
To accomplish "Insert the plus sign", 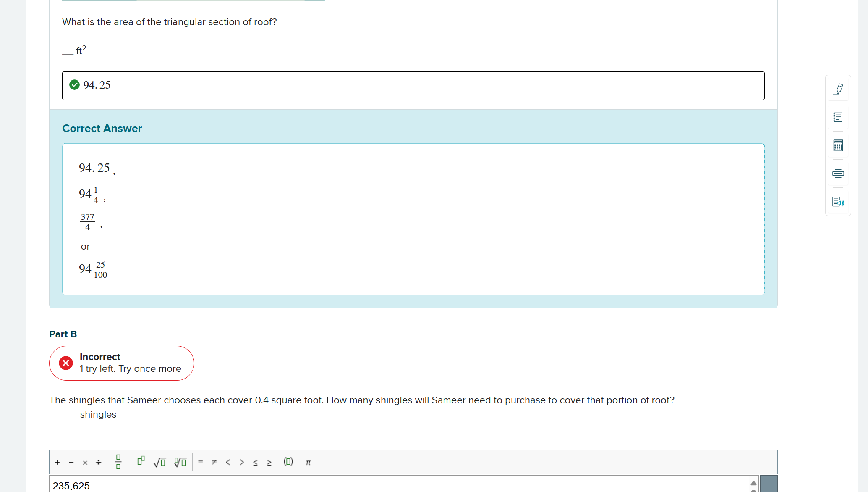I will tap(58, 463).
